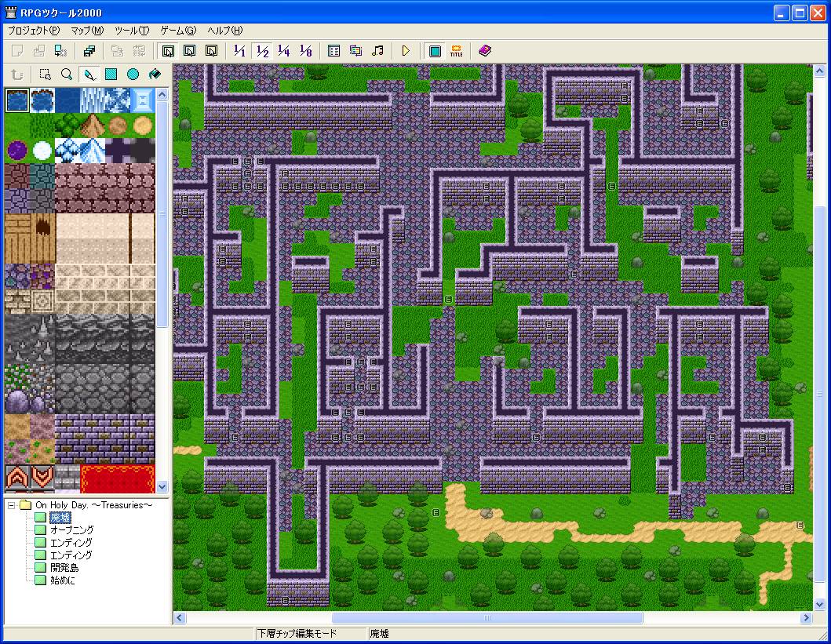Select the 開発島 map in tree

pyautogui.click(x=64, y=568)
